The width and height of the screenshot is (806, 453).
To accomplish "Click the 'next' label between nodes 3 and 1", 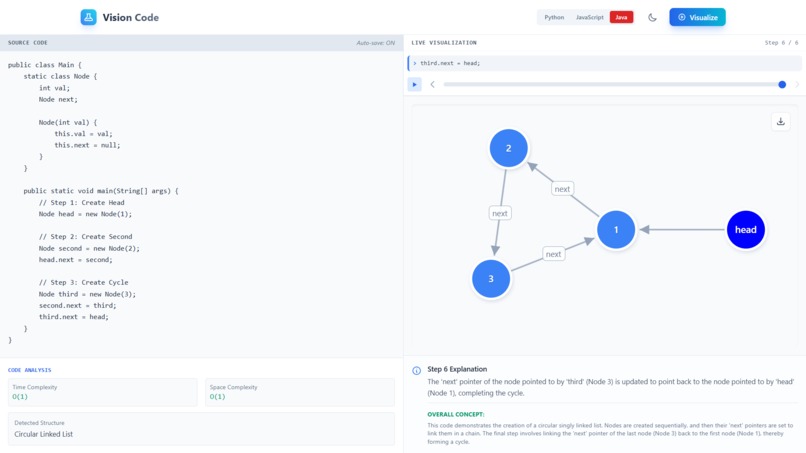I will pos(553,254).
